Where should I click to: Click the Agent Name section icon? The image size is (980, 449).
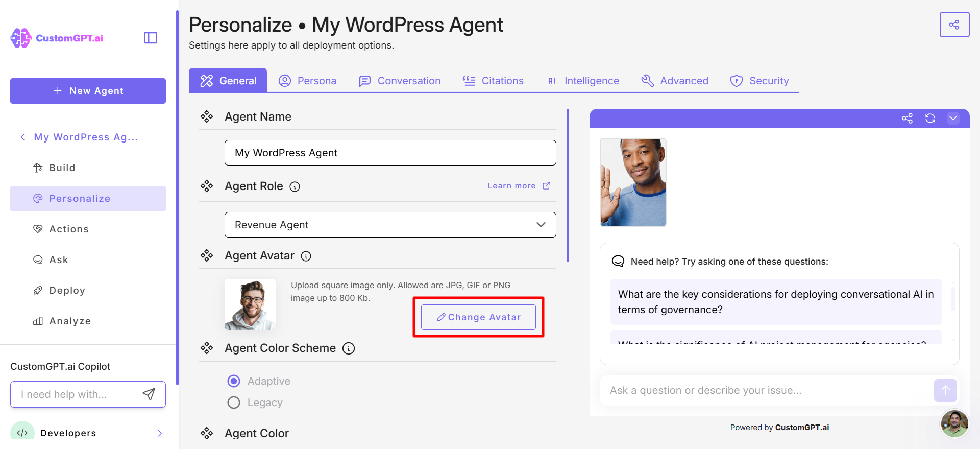tap(207, 117)
